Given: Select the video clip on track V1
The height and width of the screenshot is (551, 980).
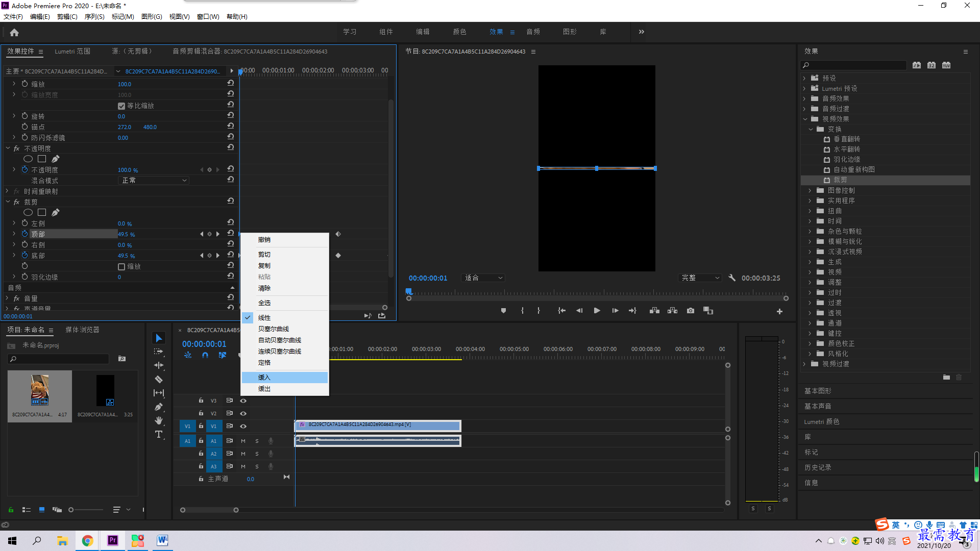Looking at the screenshot, I should [x=378, y=425].
